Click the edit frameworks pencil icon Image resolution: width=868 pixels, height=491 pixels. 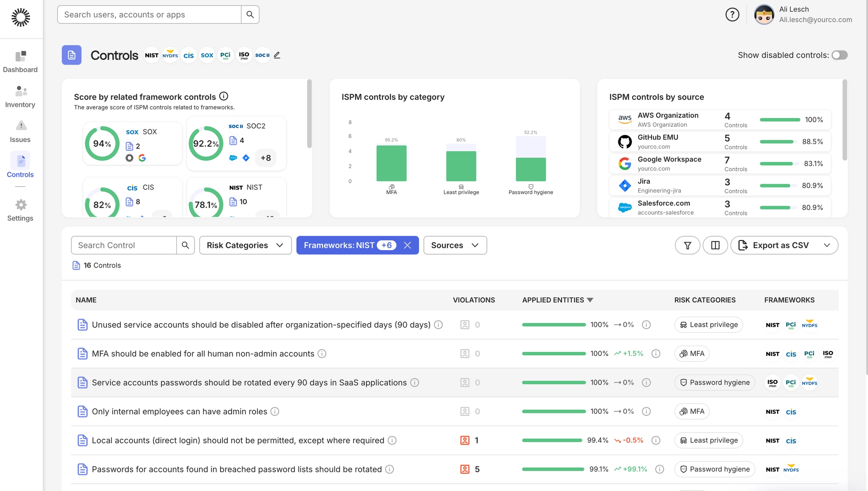(277, 55)
